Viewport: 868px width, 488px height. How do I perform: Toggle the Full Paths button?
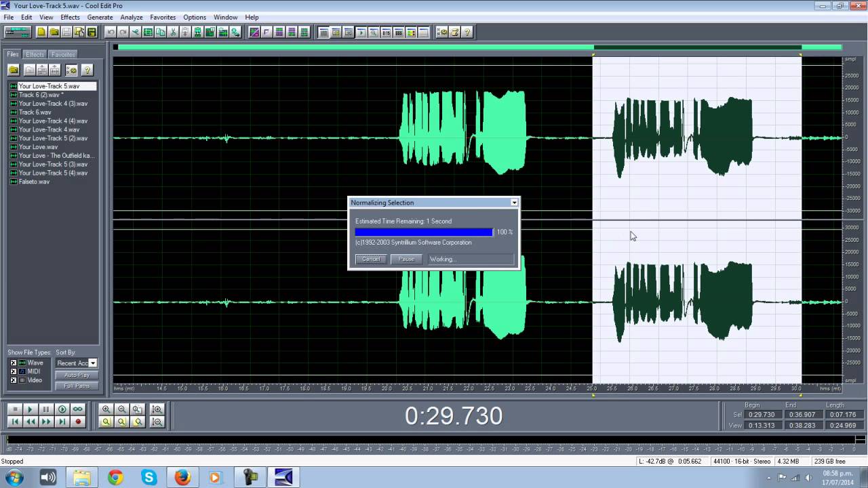77,386
